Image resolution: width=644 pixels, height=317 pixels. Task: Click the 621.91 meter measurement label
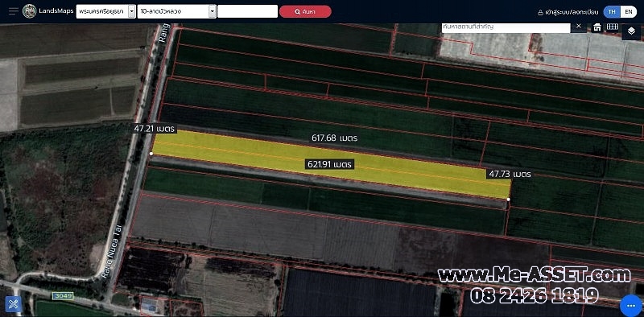click(x=330, y=164)
